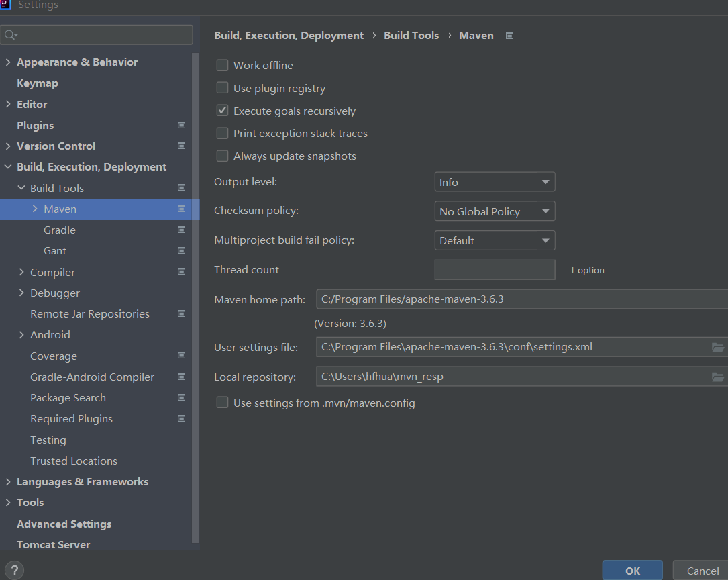This screenshot has height=580, width=728.
Task: Open the Keymap settings page
Action: pyautogui.click(x=37, y=83)
